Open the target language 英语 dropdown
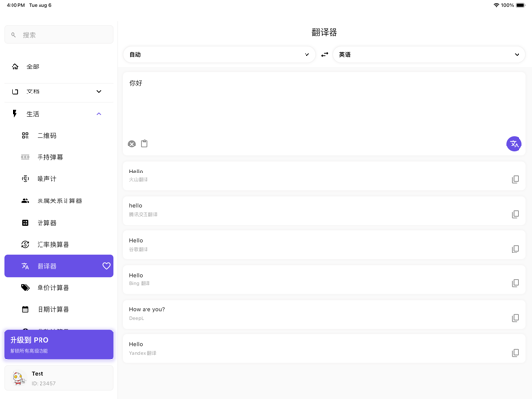The width and height of the screenshot is (532, 399). [429, 54]
